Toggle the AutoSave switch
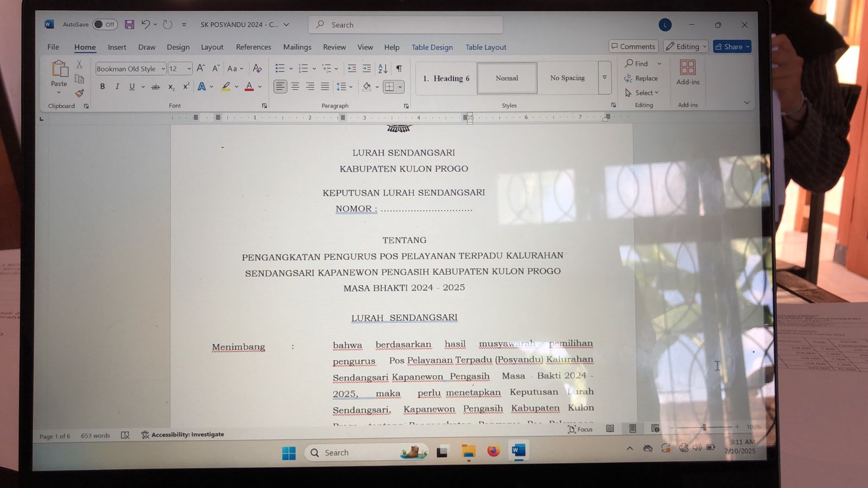 click(105, 24)
